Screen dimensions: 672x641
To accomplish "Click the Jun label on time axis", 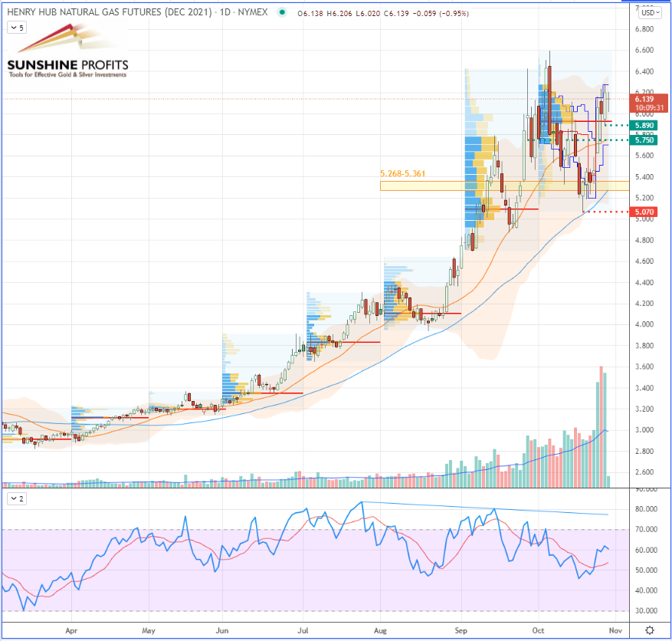I will [222, 630].
